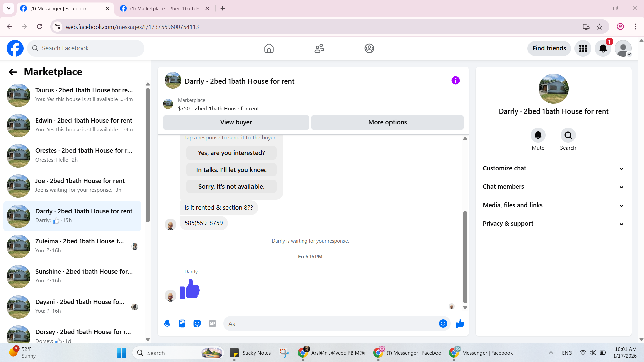
Task: Click the More options button
Action: [x=387, y=122]
